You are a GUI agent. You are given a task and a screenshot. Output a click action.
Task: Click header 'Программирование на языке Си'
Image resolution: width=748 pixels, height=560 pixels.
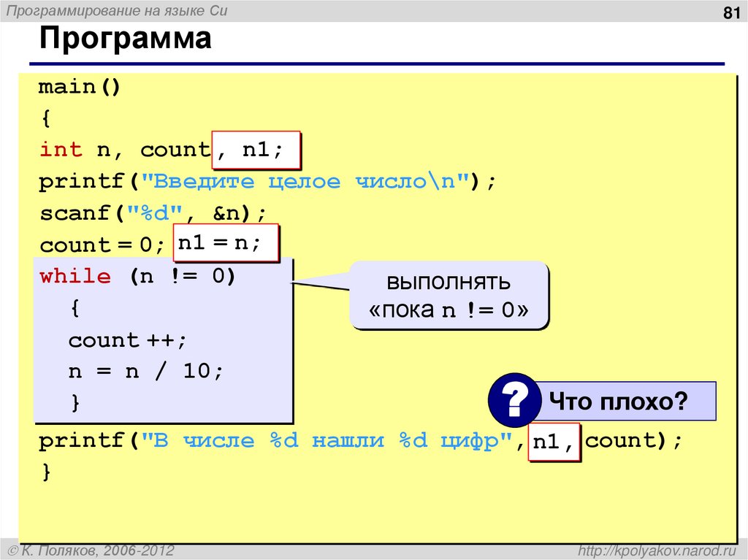click(117, 11)
